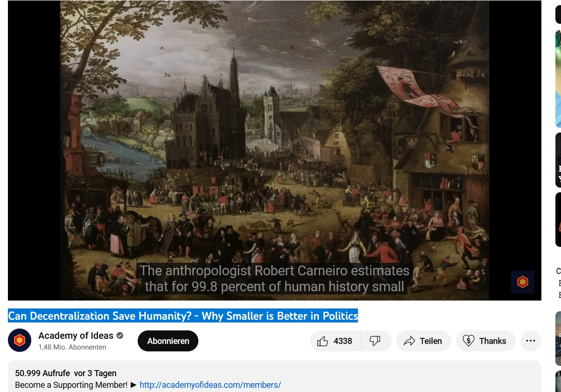Open the Academy of Ideas channel avatar

20,341
